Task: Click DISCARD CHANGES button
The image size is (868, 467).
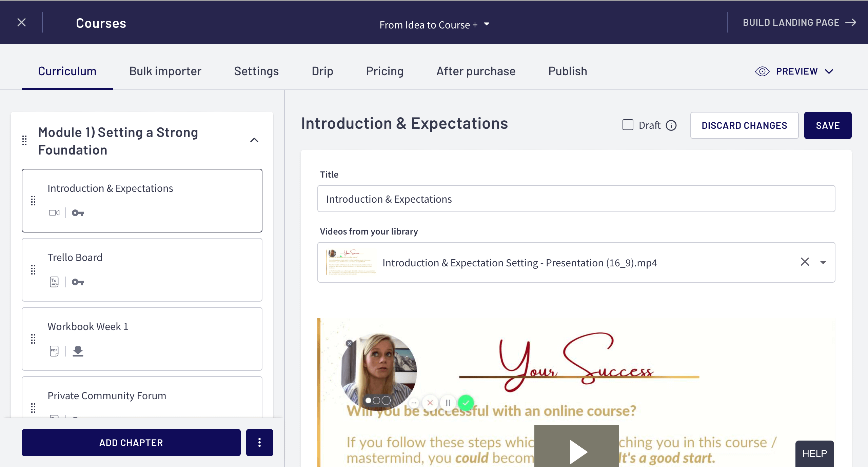Action: tap(744, 125)
